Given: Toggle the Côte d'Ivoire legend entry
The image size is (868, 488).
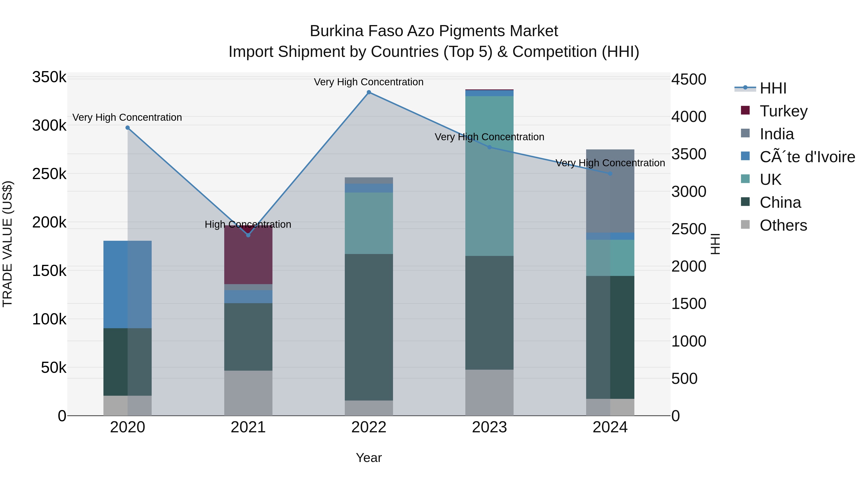Looking at the screenshot, I should [x=798, y=157].
